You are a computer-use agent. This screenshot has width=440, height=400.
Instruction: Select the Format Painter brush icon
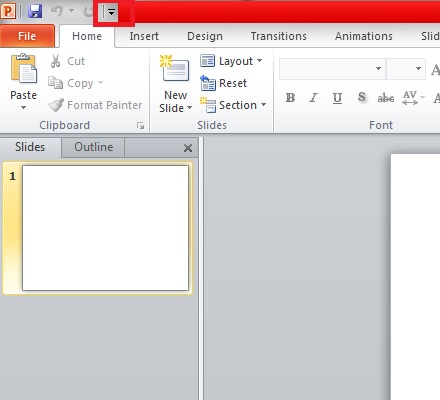click(x=56, y=105)
